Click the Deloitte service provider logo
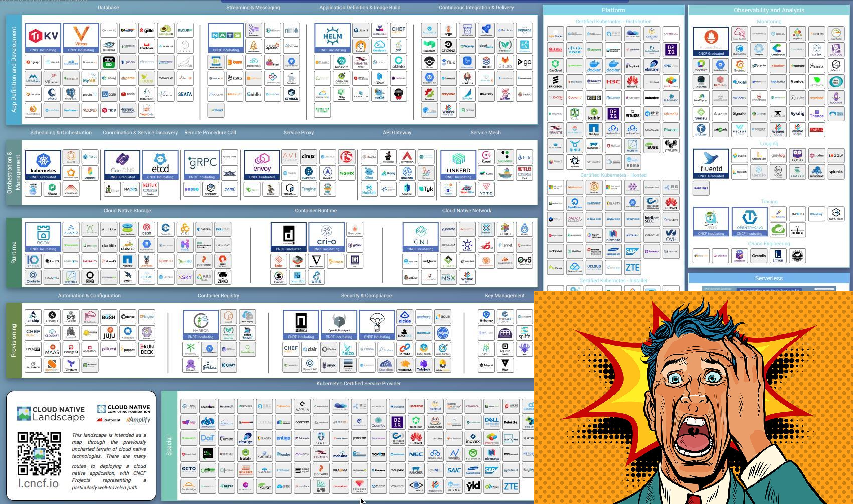This screenshot has height=504, width=853. tap(510, 422)
